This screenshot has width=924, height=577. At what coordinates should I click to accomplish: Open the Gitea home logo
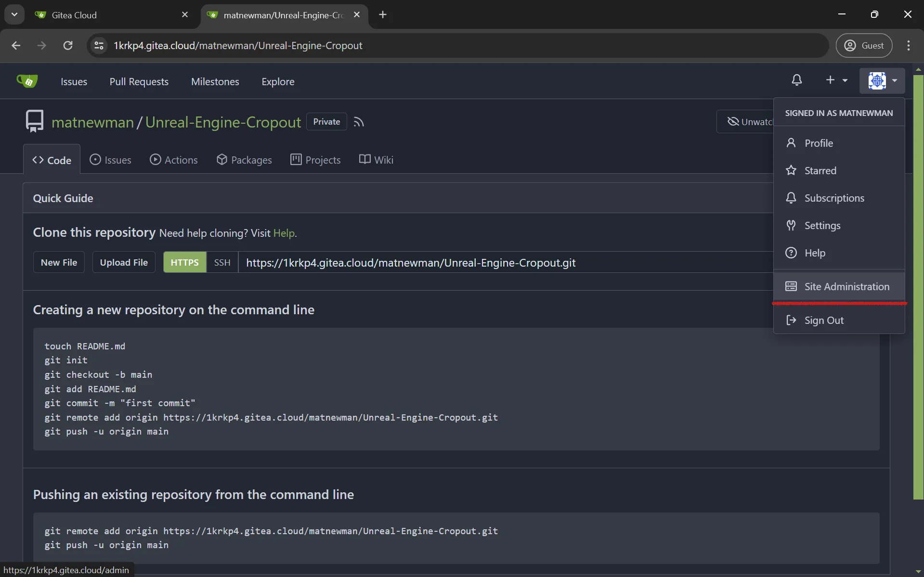27,80
